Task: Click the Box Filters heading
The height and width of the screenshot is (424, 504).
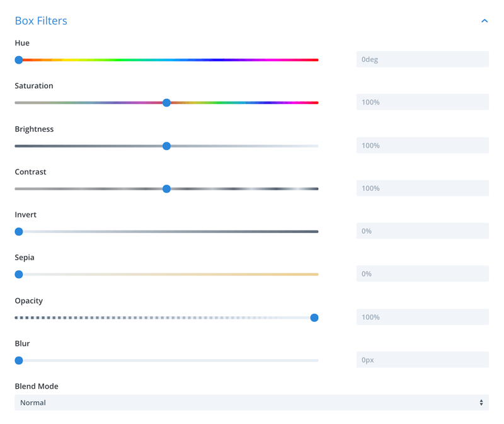Action: click(x=41, y=21)
